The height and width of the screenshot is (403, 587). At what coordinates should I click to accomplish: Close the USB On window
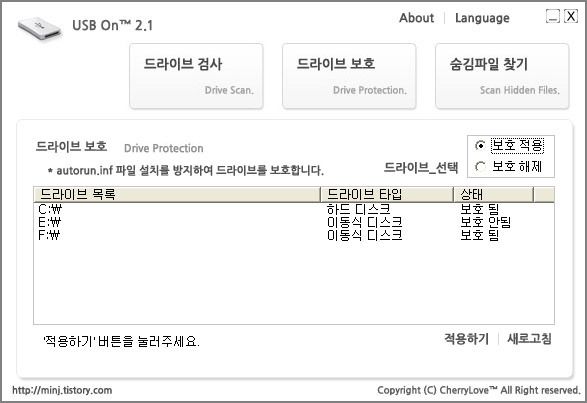(x=571, y=16)
